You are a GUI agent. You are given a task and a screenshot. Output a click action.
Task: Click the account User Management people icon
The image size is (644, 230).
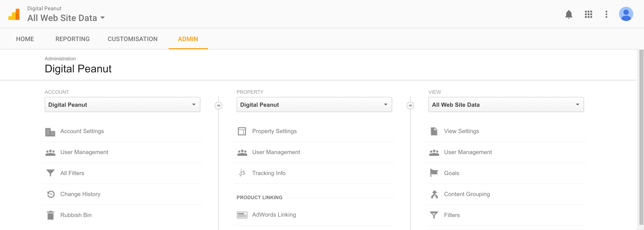[x=50, y=153]
